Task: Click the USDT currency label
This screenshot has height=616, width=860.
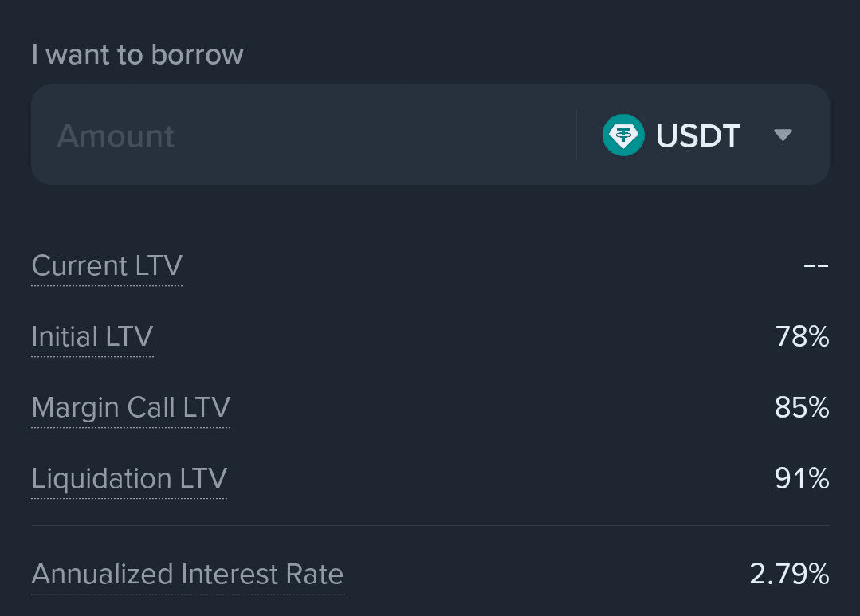Action: tap(698, 135)
